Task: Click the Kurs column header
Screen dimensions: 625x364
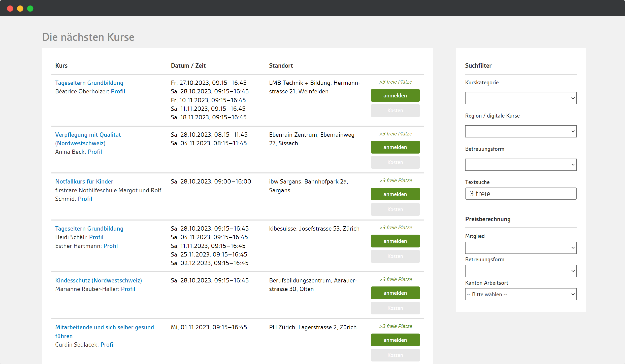Action: pyautogui.click(x=61, y=66)
